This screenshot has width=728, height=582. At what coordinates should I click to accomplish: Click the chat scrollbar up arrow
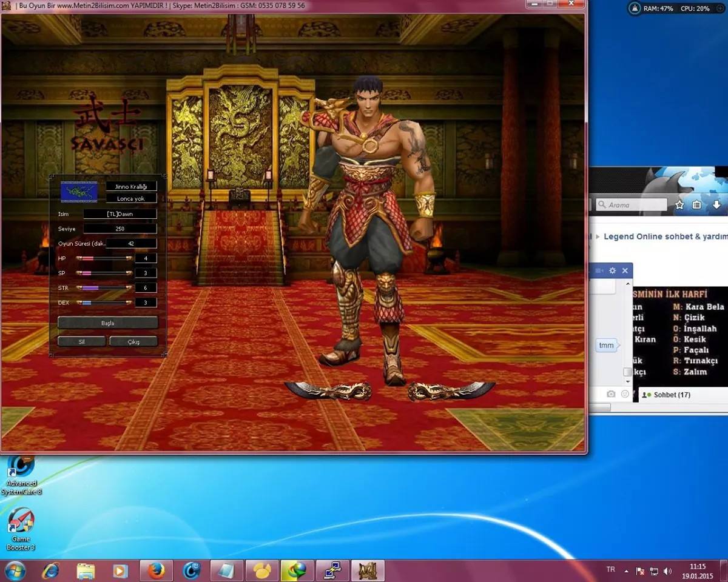[628, 285]
